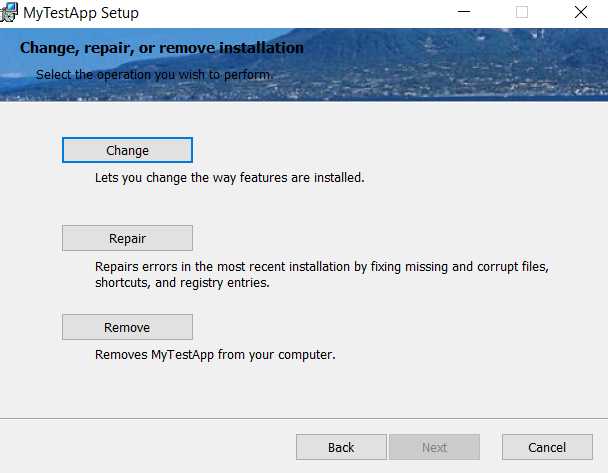Click the "Removes MyTestApp from your computer" text
Image resolution: width=608 pixels, height=473 pixels.
click(215, 355)
